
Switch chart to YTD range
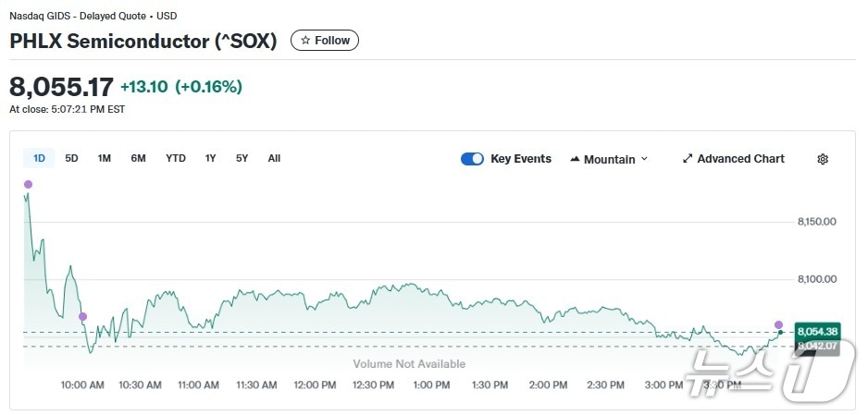176,158
